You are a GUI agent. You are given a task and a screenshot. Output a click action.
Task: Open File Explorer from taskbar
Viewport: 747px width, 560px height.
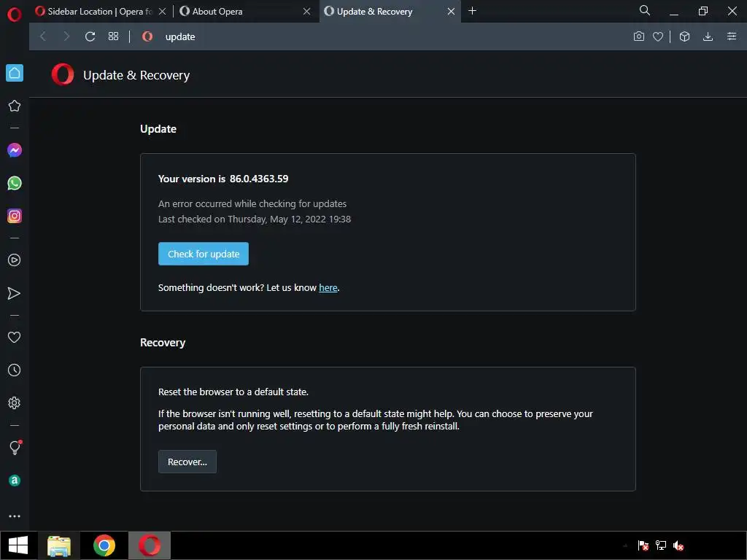59,545
